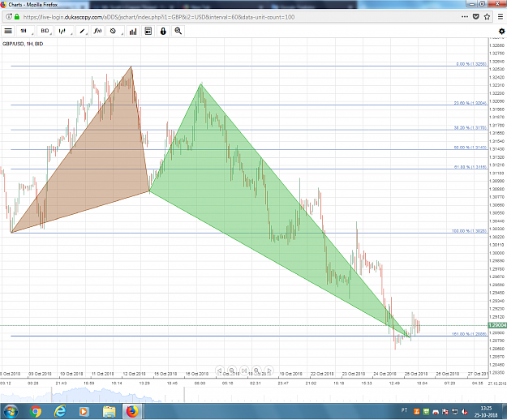This screenshot has height=420, width=507.
Task: Click the zoom out chart button
Action: (232, 371)
